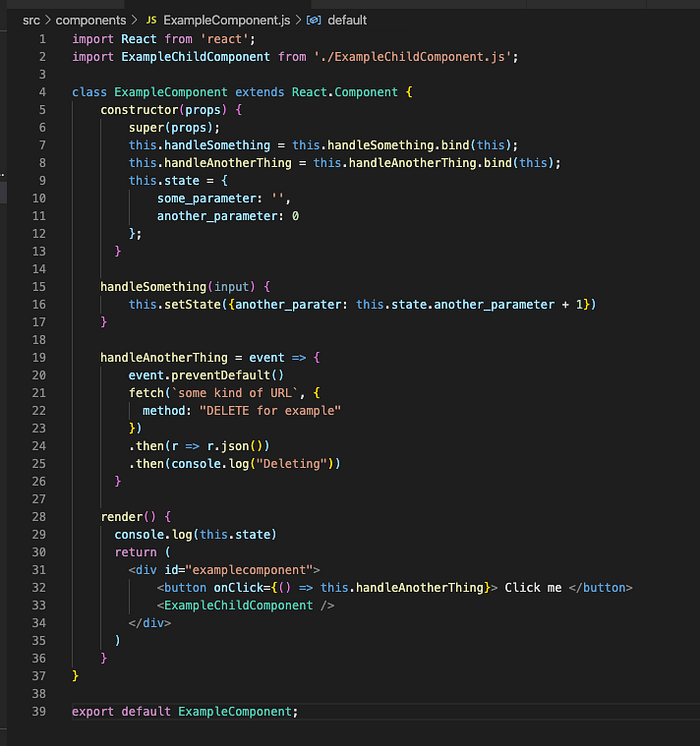
Task: Click '.then(r => r.json())' line
Action: 199,446
